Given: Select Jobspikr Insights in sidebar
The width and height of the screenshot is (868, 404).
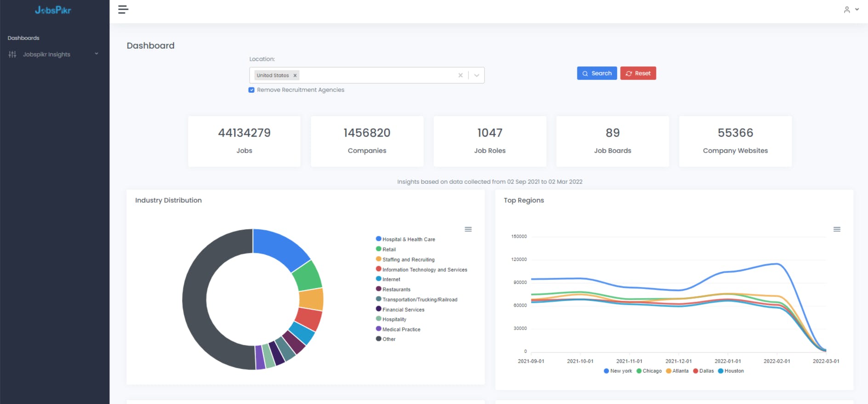Looking at the screenshot, I should (x=46, y=54).
